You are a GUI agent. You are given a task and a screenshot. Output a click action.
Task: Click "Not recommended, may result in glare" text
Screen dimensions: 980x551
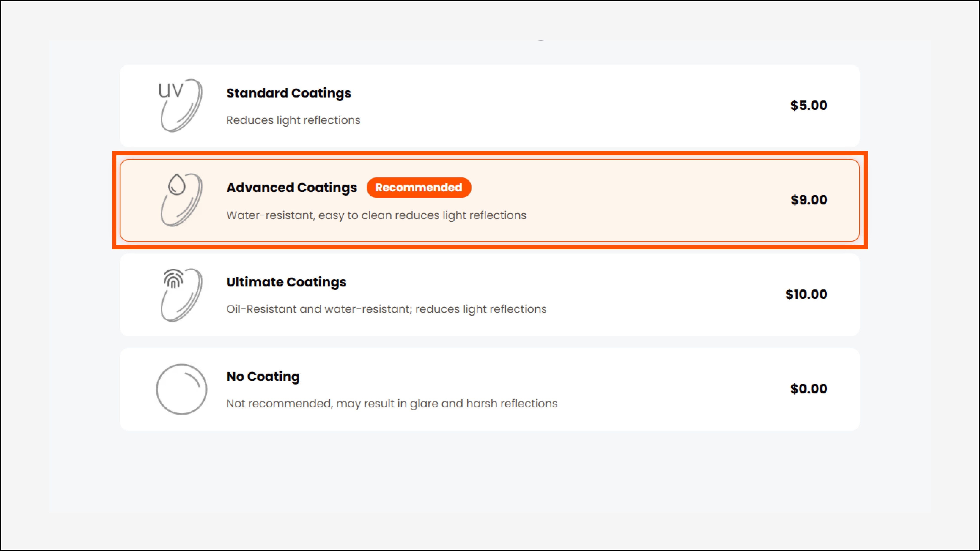coord(391,403)
